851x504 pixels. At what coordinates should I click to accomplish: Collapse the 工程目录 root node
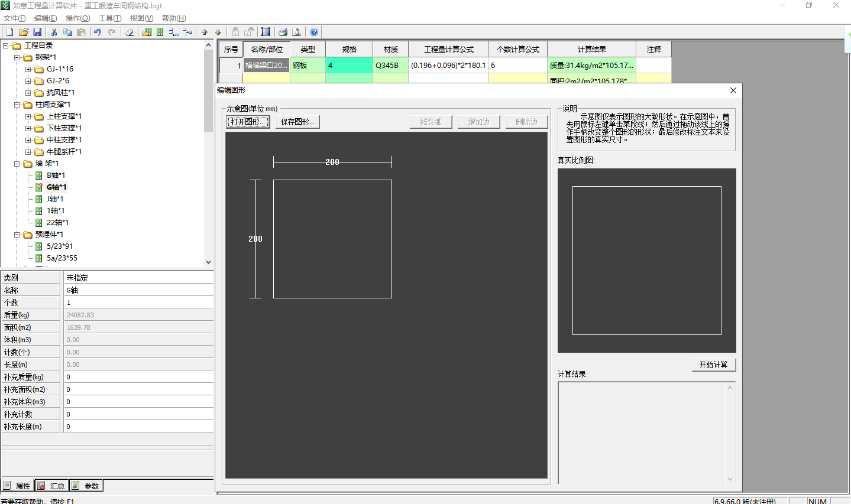point(5,45)
